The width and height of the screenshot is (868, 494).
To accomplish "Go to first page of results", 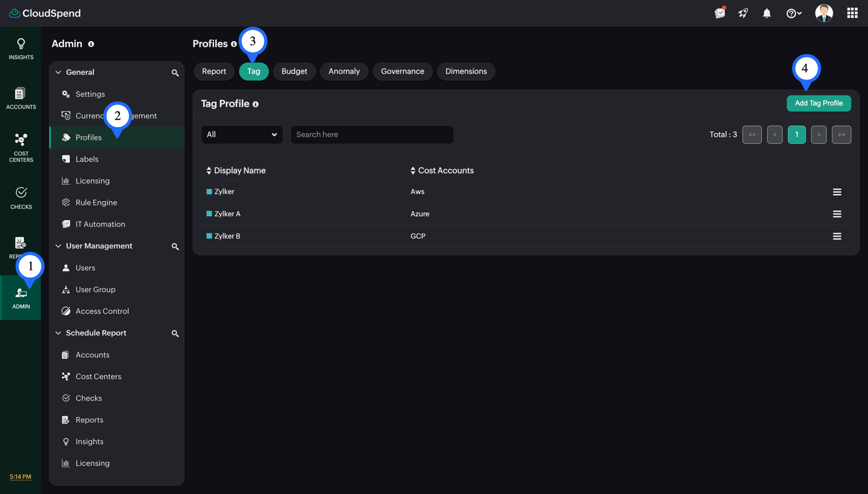I will [x=752, y=134].
